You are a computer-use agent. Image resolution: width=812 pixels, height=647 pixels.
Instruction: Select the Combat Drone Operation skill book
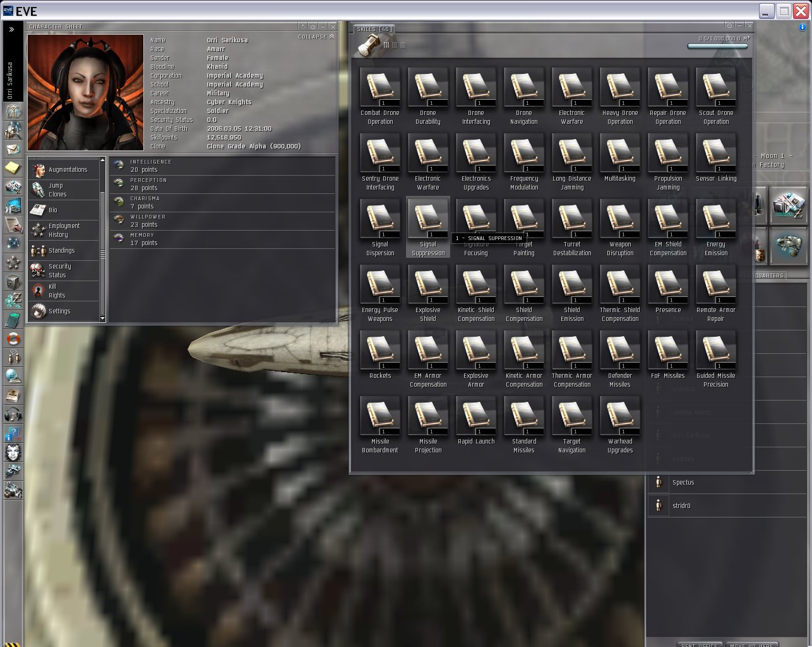[x=380, y=96]
